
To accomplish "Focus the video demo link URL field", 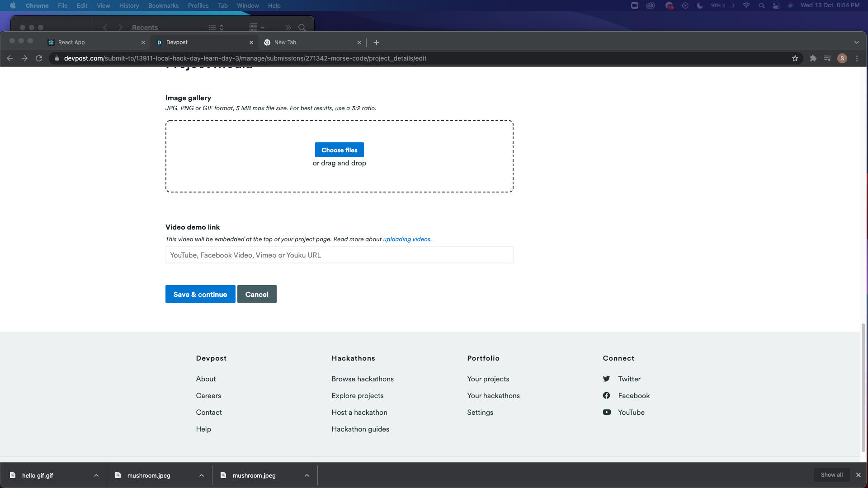I will (339, 255).
